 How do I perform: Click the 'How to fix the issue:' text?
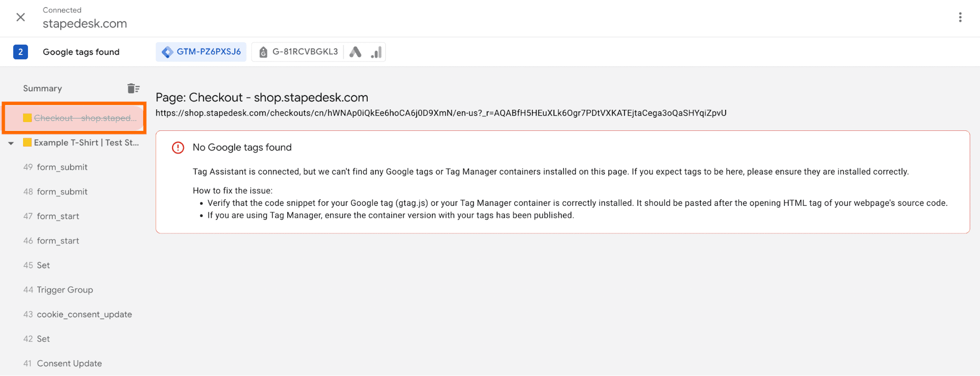[x=232, y=191]
